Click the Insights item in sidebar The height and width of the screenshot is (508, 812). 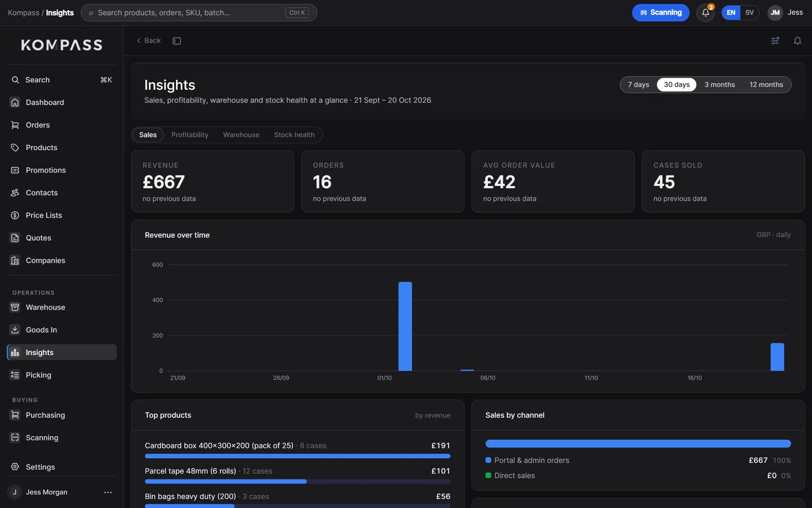[x=61, y=353]
